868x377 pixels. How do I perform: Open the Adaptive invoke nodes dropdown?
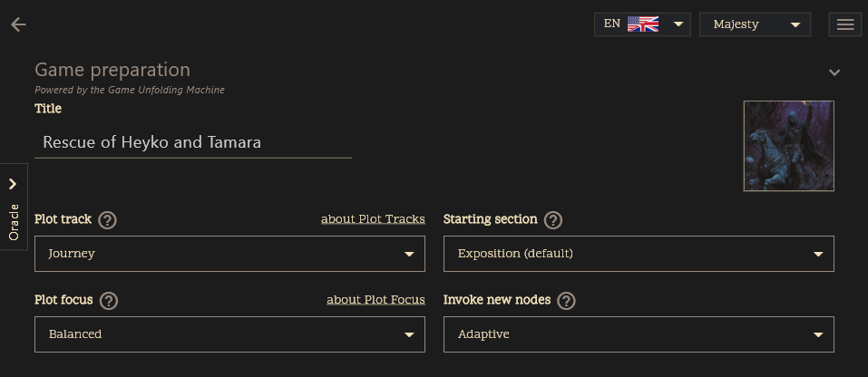pyautogui.click(x=639, y=334)
